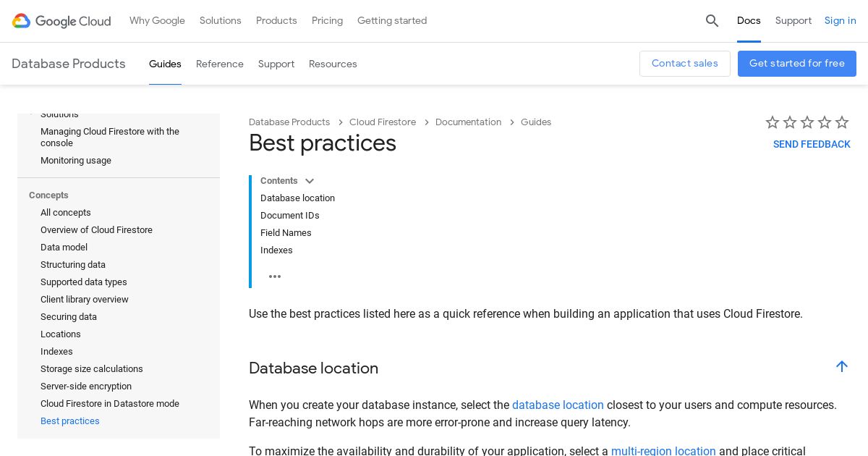Open Data model in sidebar
The width and height of the screenshot is (868, 456).
coord(64,248)
